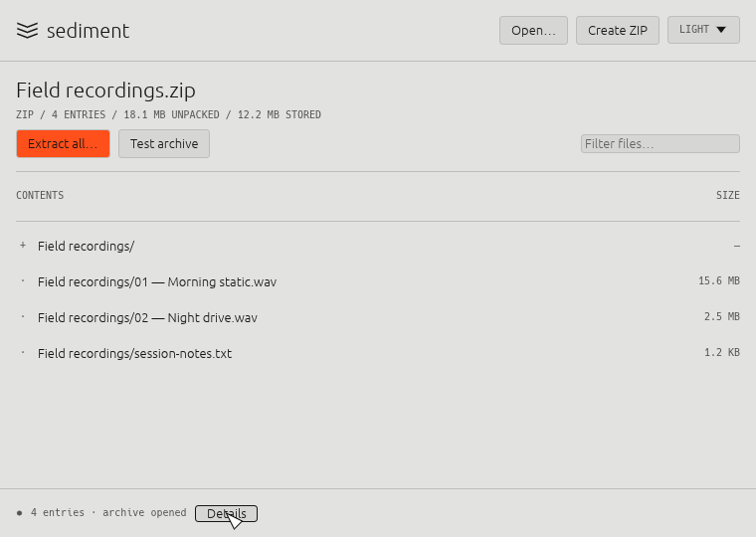This screenshot has width=756, height=537.
Task: Click the 15.6 MB size value
Action: (x=719, y=280)
